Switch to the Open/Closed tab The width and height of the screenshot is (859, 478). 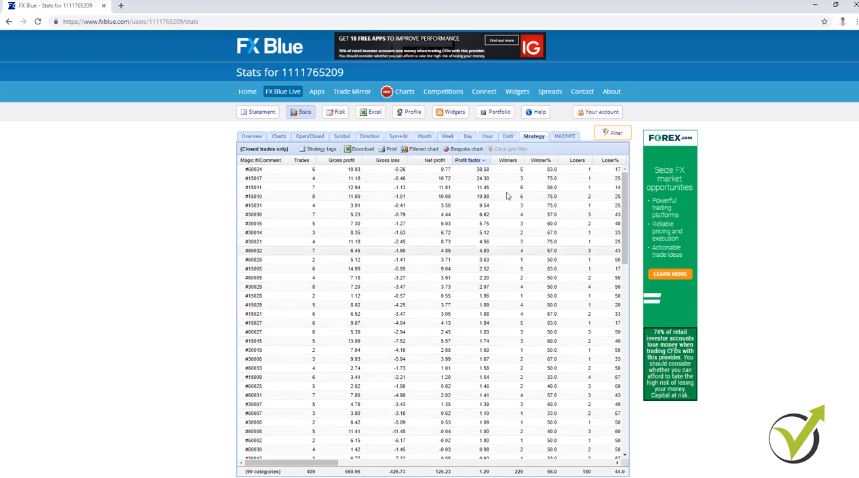[x=310, y=136]
